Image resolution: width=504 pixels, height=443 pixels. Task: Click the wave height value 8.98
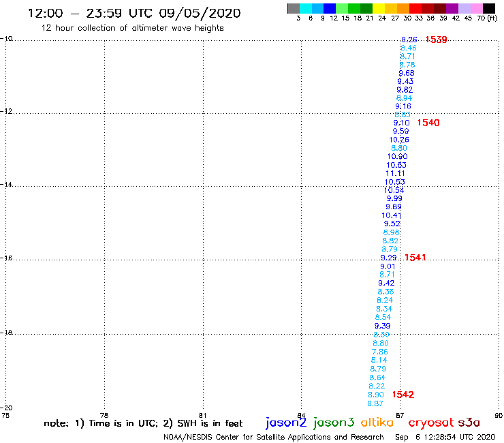tap(391, 232)
